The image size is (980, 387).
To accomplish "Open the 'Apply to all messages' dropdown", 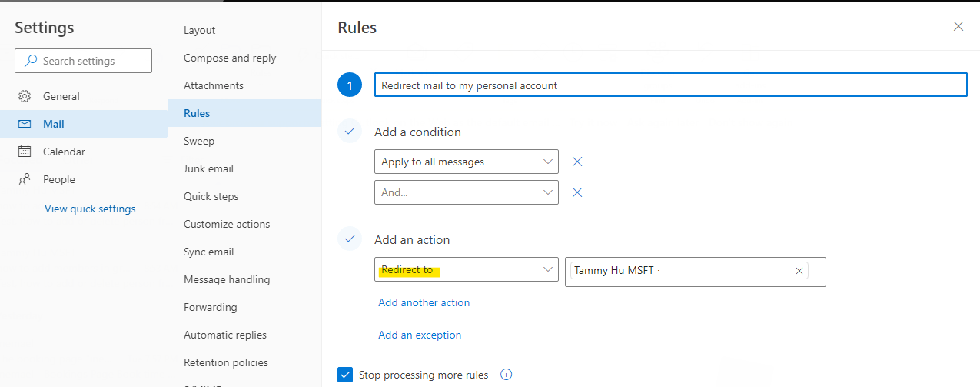I will pos(466,162).
